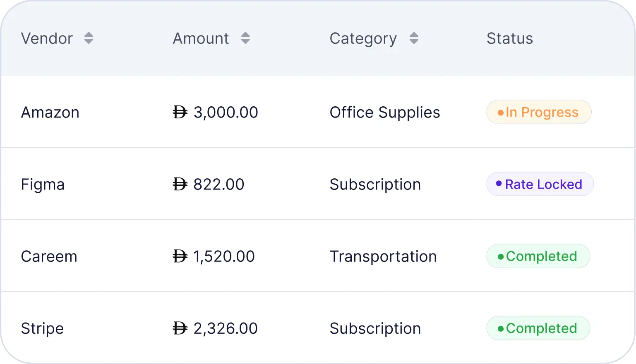Select the Rate Locked status badge
Viewport: 636px width, 364px height.
[540, 184]
